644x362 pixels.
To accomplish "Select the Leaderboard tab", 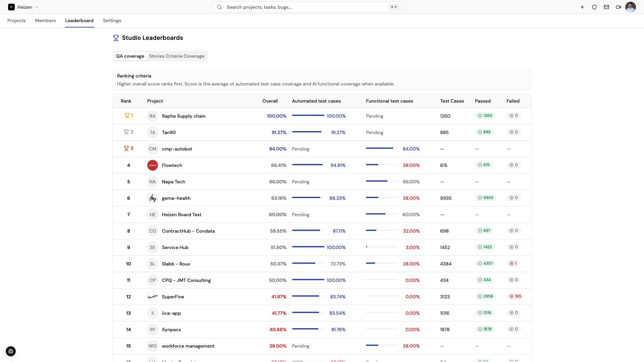I will pyautogui.click(x=79, y=20).
